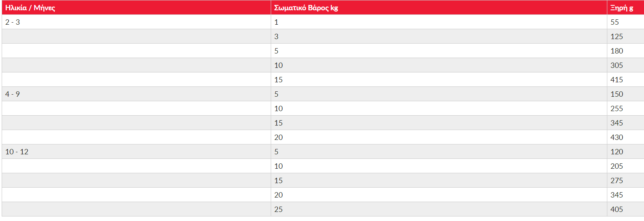Select the '4 - 9' age cell

click(x=136, y=94)
